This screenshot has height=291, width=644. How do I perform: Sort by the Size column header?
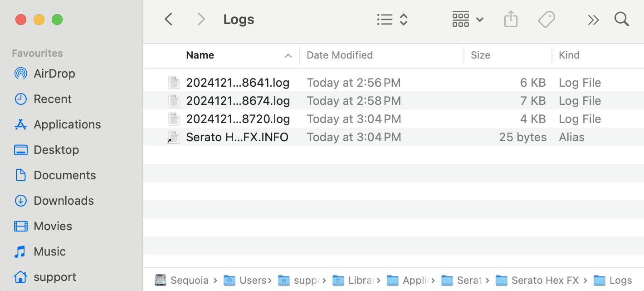(x=480, y=55)
